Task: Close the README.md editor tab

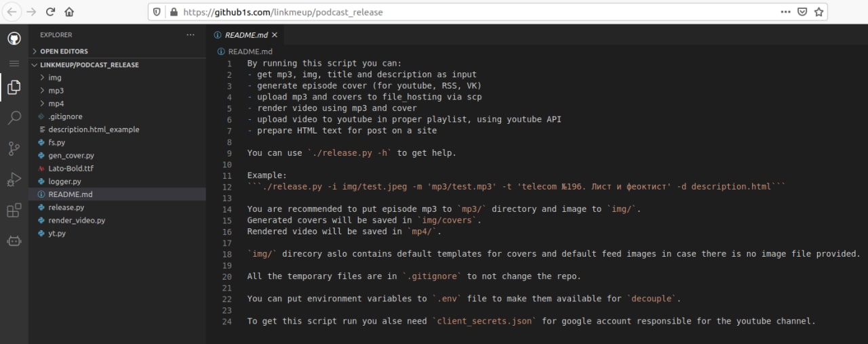Action: [274, 35]
